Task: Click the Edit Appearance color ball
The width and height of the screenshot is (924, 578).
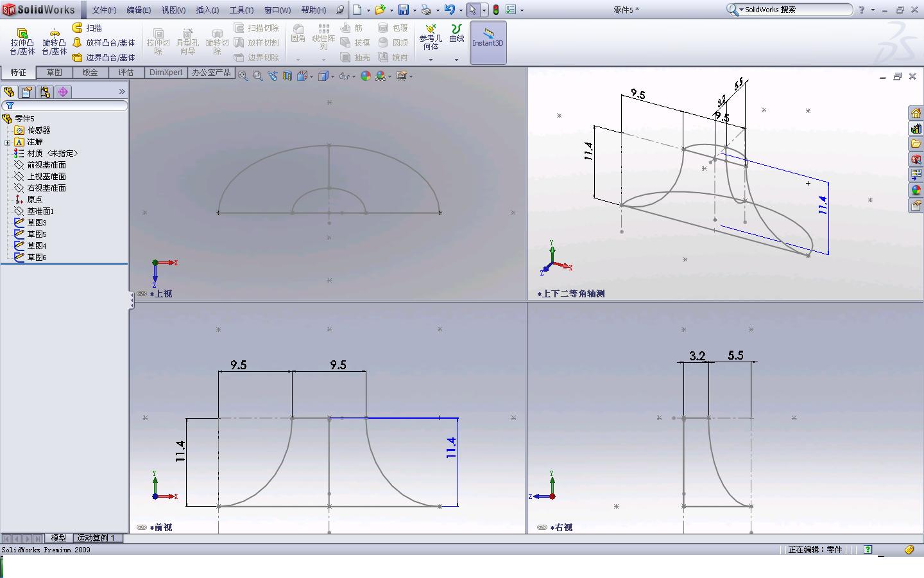Action: (366, 76)
